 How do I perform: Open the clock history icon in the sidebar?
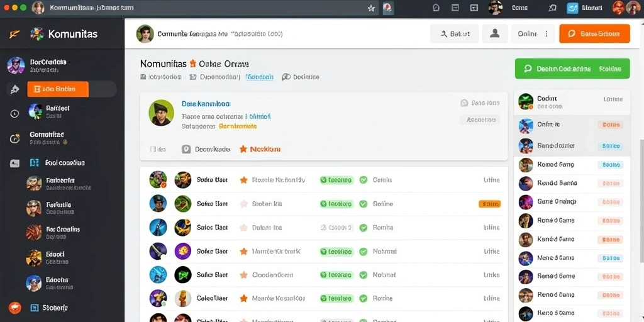tap(15, 114)
